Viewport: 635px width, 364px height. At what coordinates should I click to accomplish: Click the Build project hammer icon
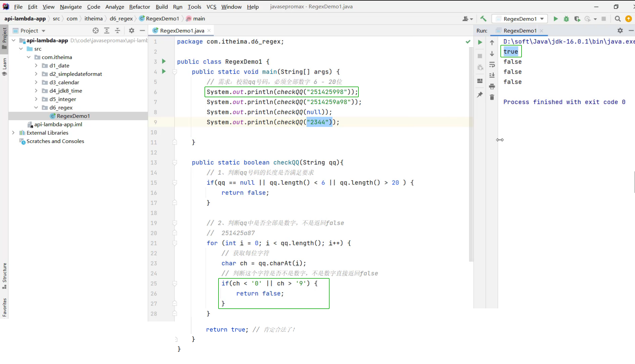pyautogui.click(x=483, y=19)
